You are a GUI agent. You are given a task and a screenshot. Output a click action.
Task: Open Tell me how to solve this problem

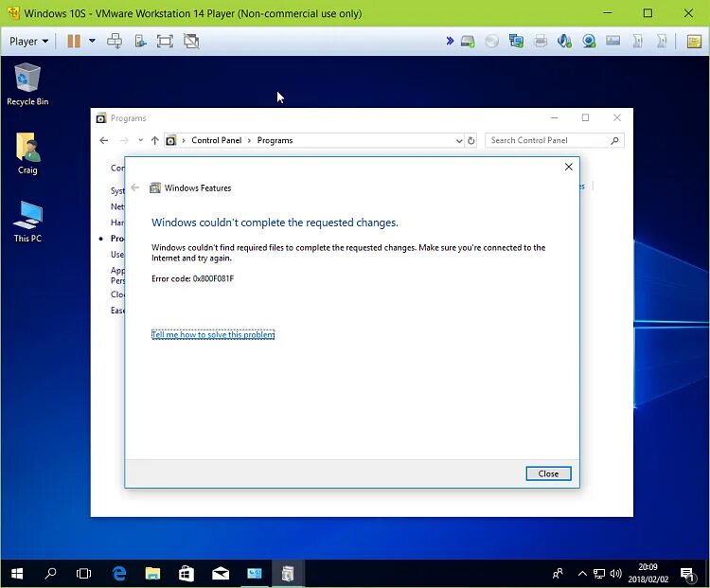(x=213, y=335)
